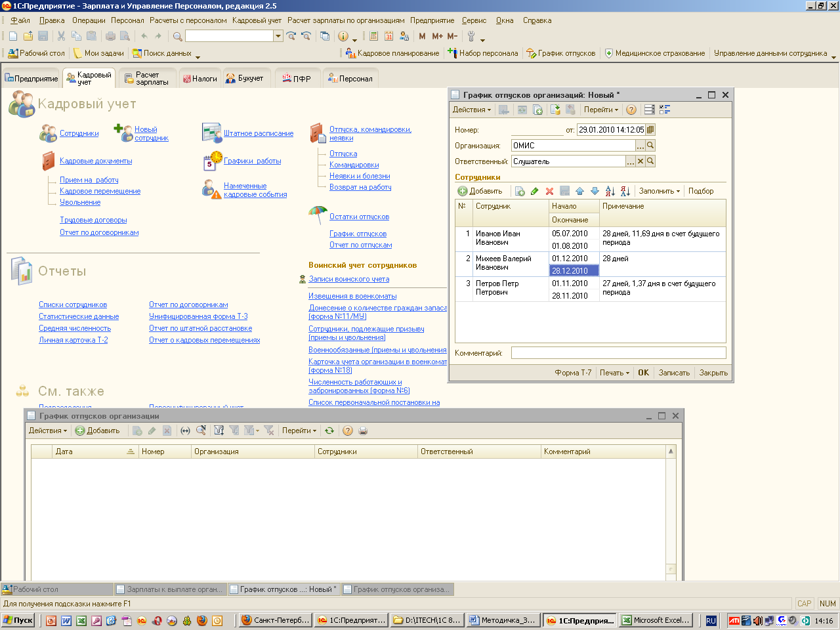Click the filter funnel icon in lower list toolbar

[219, 430]
